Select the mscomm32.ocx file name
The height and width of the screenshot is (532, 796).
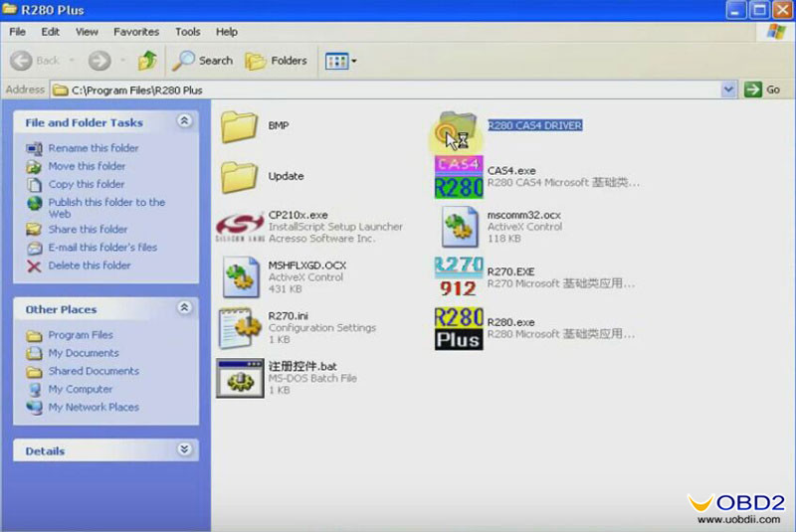524,215
